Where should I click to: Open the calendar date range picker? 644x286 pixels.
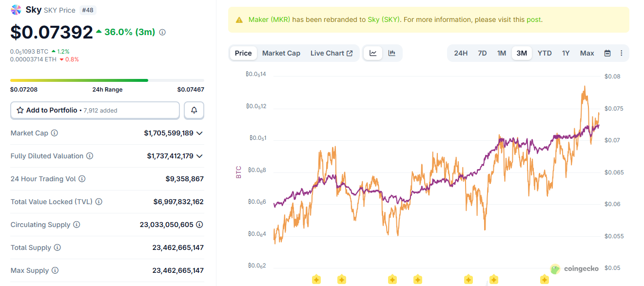click(607, 53)
